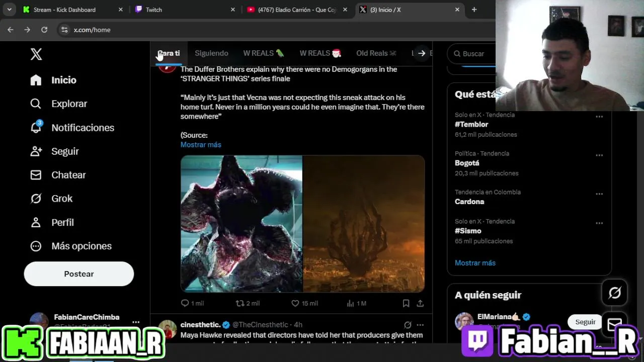The width and height of the screenshot is (644, 362).
Task: Open Chatear messages
Action: click(58, 175)
